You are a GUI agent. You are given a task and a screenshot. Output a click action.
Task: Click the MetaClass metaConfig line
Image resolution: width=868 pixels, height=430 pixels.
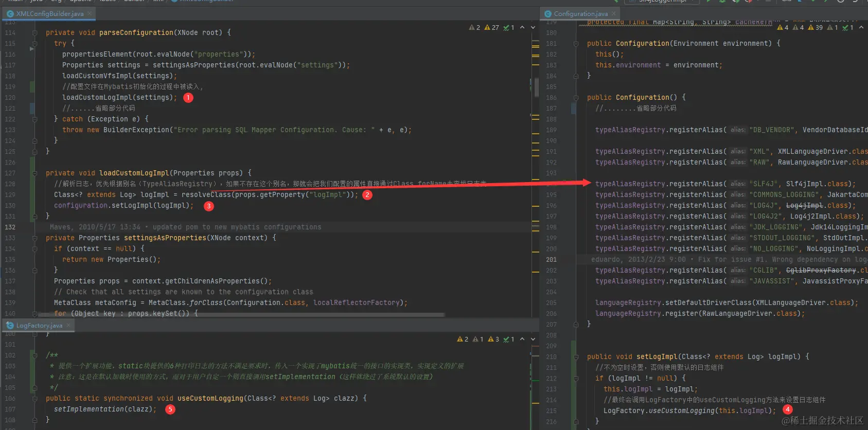coord(231,302)
